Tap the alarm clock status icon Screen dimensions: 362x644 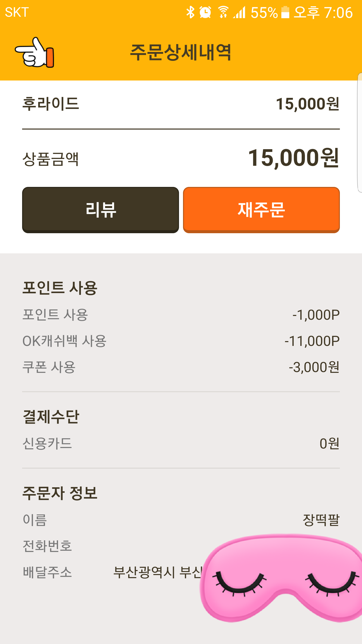[x=205, y=12]
